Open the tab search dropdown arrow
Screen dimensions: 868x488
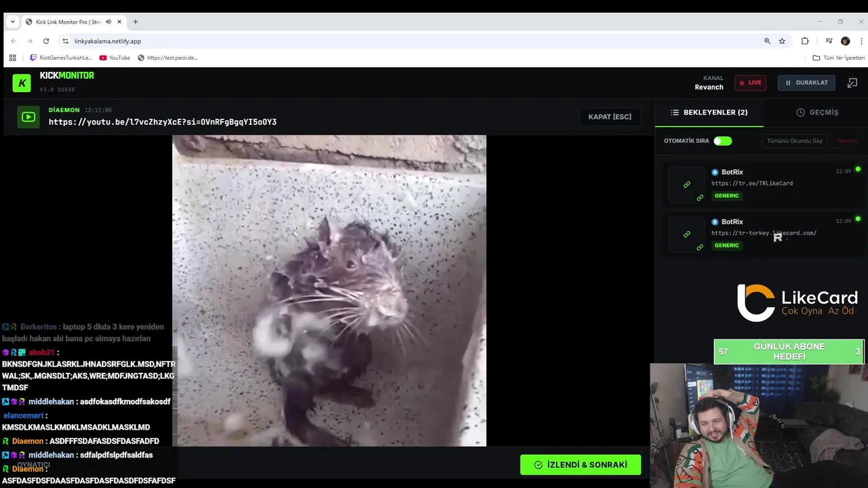point(12,22)
